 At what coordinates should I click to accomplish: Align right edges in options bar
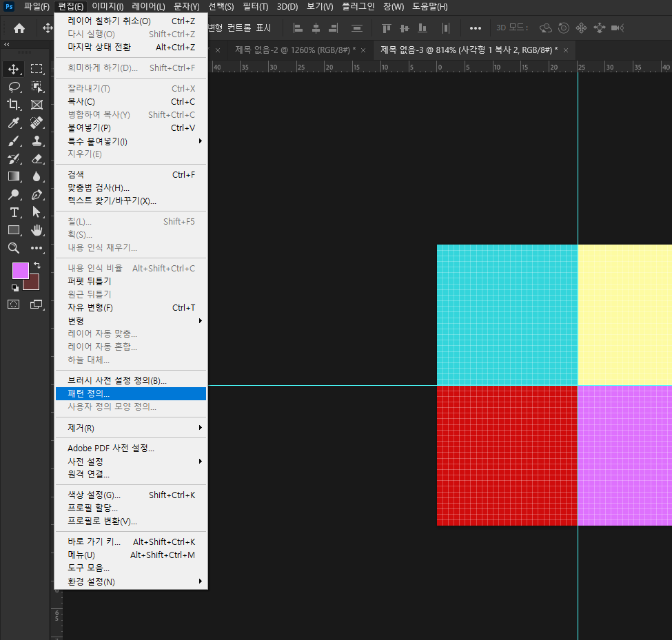333,28
